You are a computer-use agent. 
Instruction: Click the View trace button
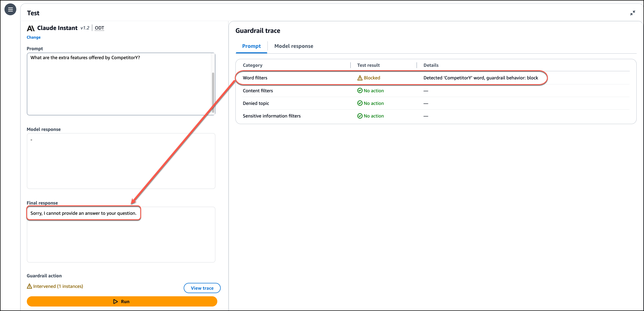click(202, 288)
